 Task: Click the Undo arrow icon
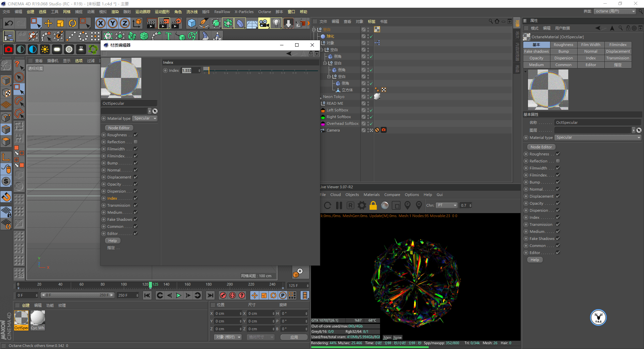coord(9,23)
